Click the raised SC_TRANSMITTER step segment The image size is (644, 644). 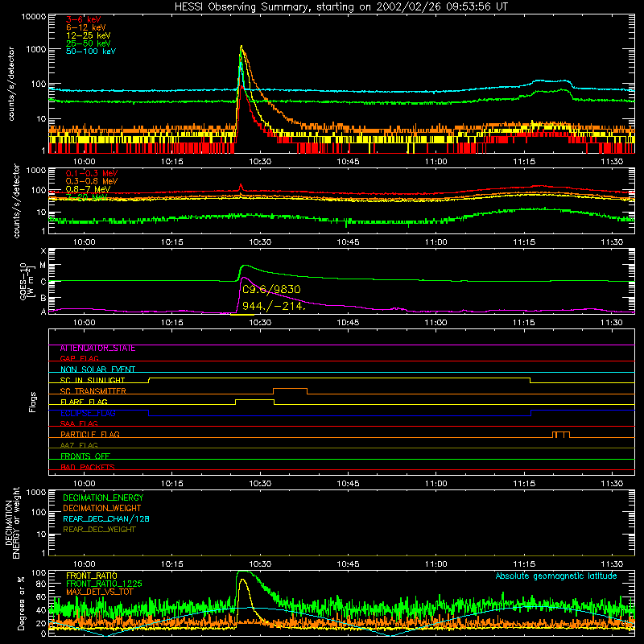(291, 389)
